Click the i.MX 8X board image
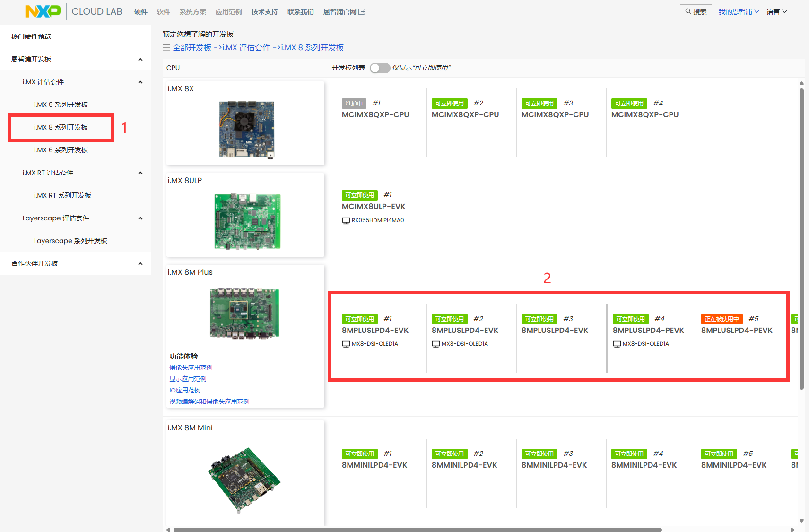 (x=246, y=130)
